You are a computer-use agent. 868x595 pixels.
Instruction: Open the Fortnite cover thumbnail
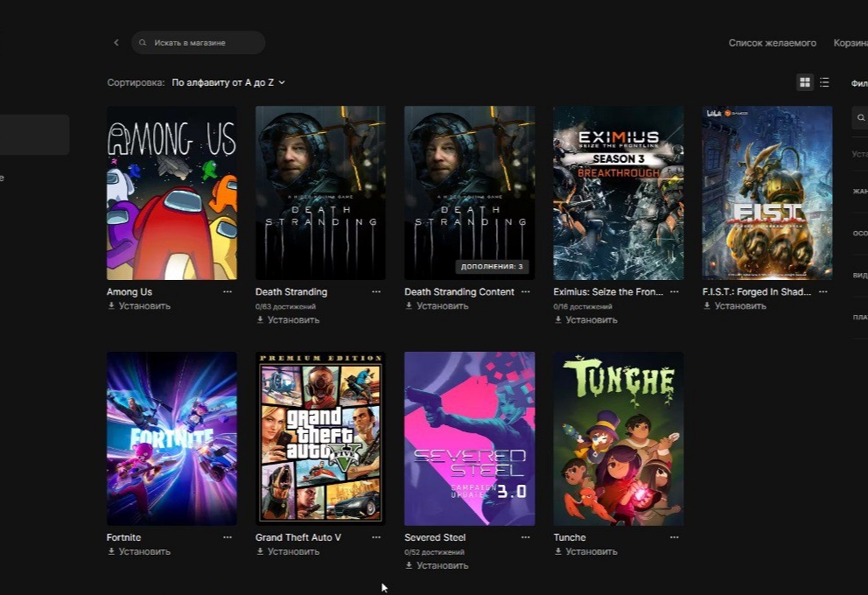(171, 438)
